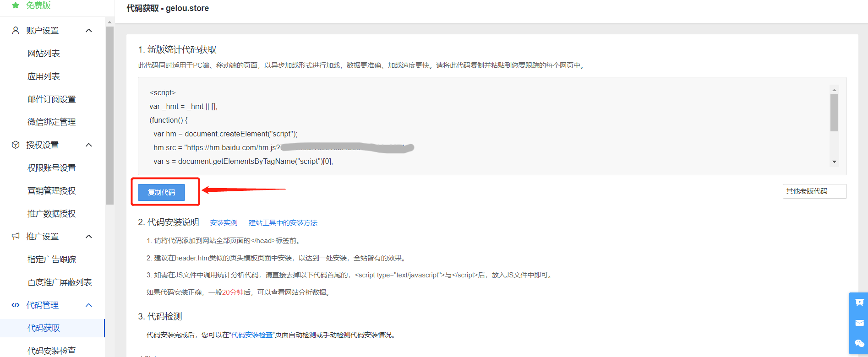Open 建站工具中的安装方法 link
The width and height of the screenshot is (868, 357).
coord(283,223)
